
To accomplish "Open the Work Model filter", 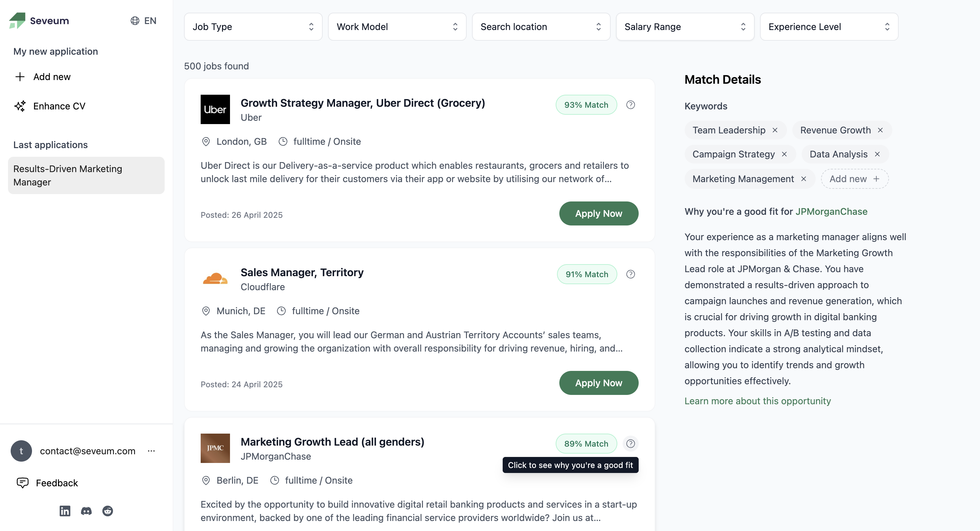I will [x=397, y=27].
